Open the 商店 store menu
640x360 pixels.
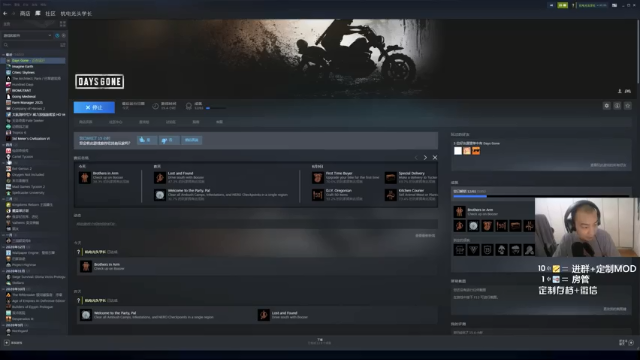[25, 13]
